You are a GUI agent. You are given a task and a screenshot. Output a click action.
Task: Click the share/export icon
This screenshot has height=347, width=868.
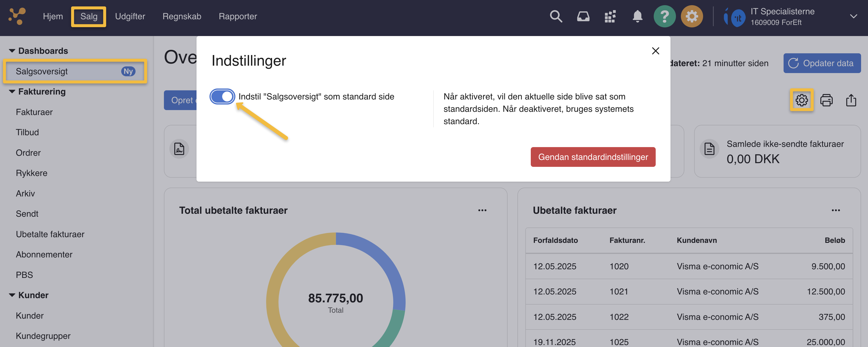click(851, 100)
